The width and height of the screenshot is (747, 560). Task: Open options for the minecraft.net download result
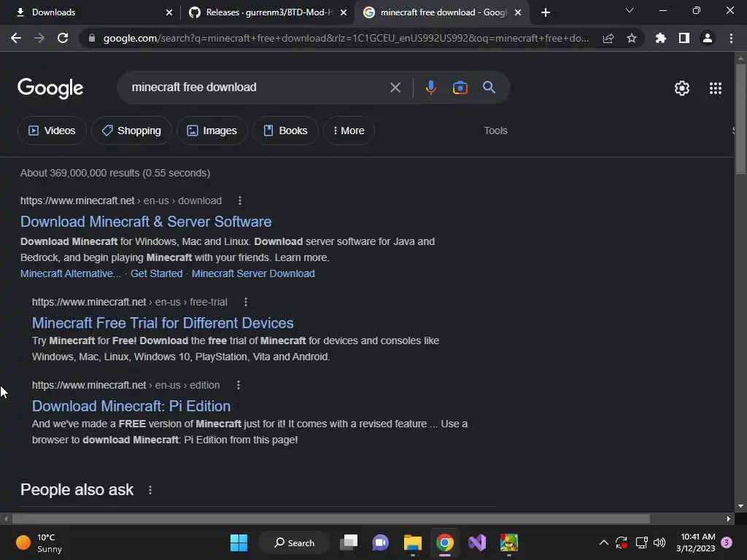click(239, 201)
